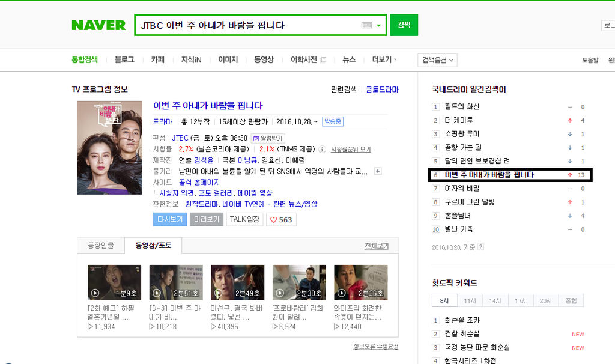The height and width of the screenshot is (364, 615).
Task: Click the new-window icon beside 어학사전
Action: click(x=323, y=60)
